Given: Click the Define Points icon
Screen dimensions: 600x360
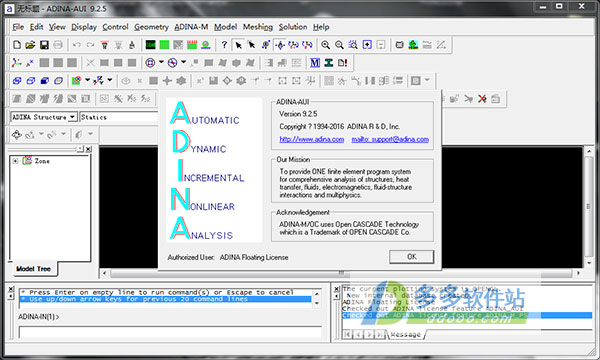Looking at the screenshot, I should [x=30, y=62].
